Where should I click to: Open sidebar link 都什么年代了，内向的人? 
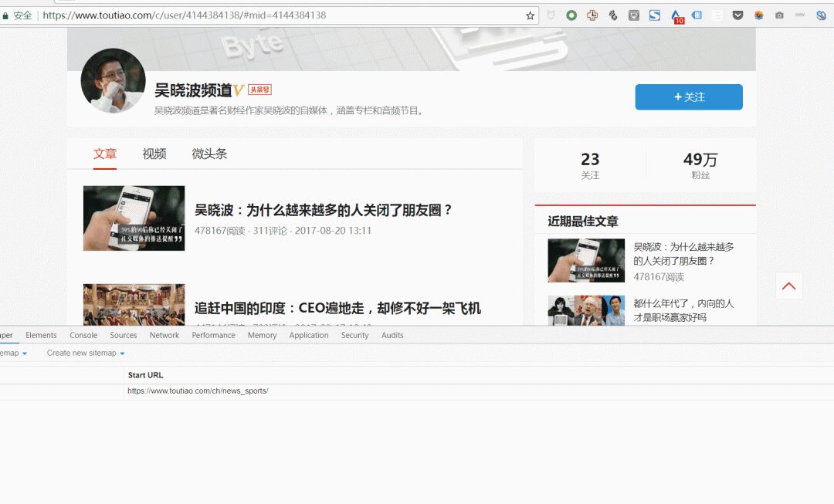(683, 310)
